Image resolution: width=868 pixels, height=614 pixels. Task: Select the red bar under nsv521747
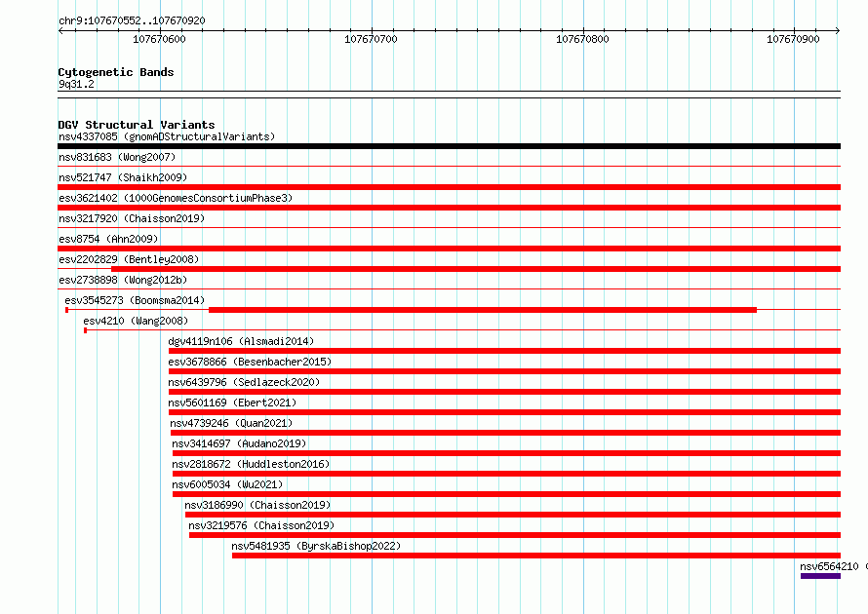tap(449, 187)
